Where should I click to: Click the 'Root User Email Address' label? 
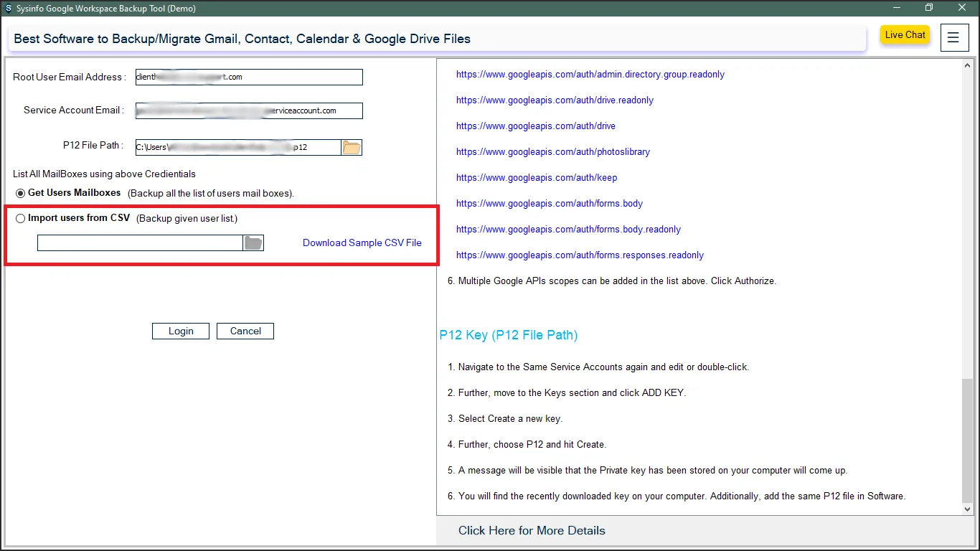pos(70,77)
